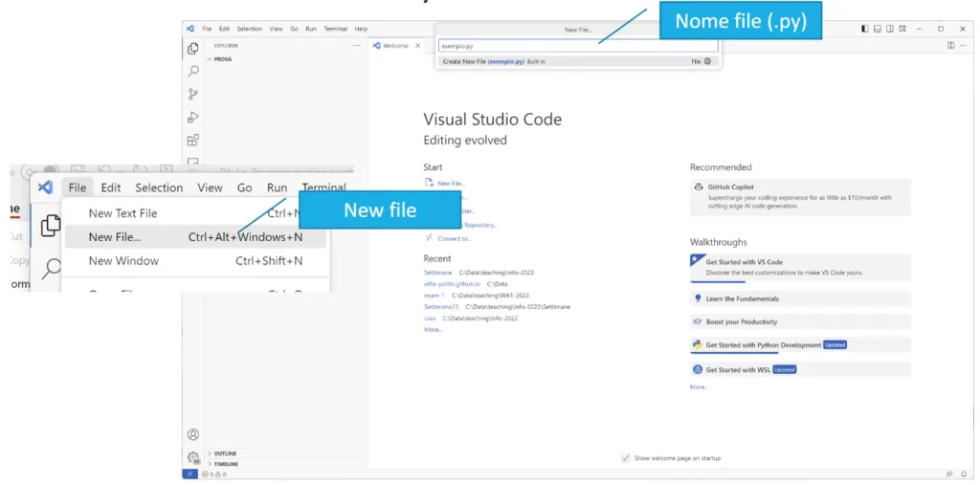Click the Search magnifier in zoomed inset

click(x=52, y=268)
